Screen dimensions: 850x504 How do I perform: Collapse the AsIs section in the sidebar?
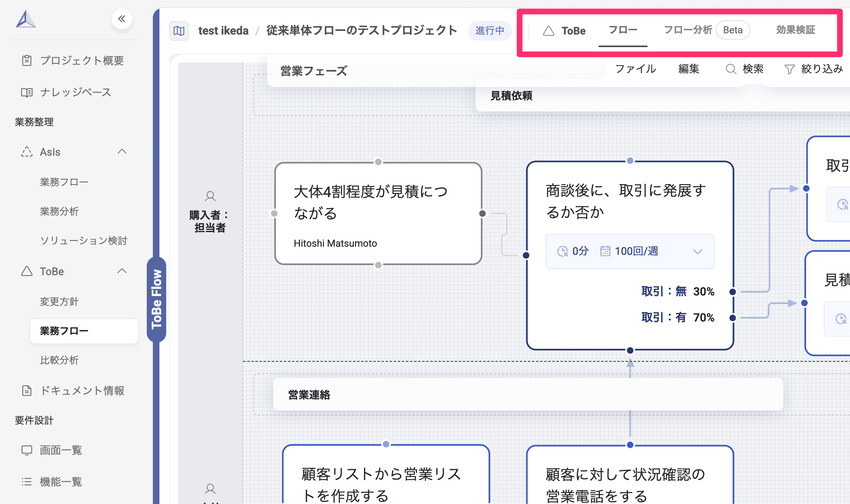[x=122, y=151]
